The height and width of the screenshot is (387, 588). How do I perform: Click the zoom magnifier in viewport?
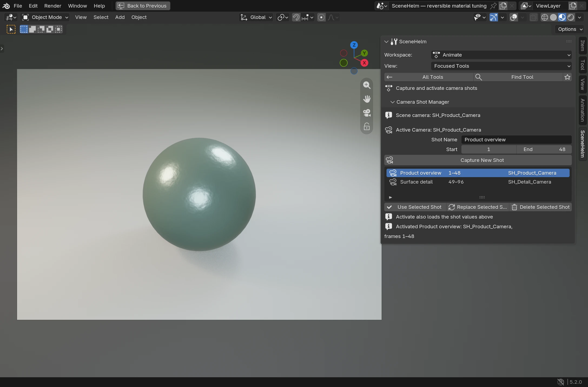(x=367, y=85)
